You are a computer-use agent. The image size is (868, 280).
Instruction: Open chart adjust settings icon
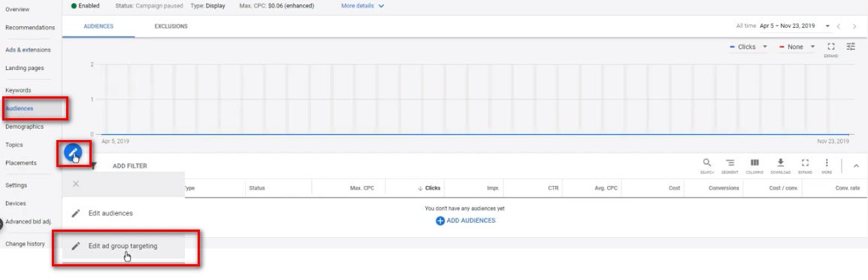click(x=851, y=47)
